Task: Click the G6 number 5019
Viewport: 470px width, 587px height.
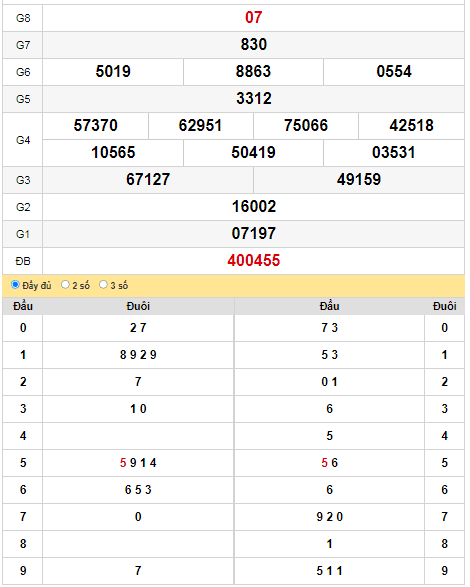Action: (113, 72)
